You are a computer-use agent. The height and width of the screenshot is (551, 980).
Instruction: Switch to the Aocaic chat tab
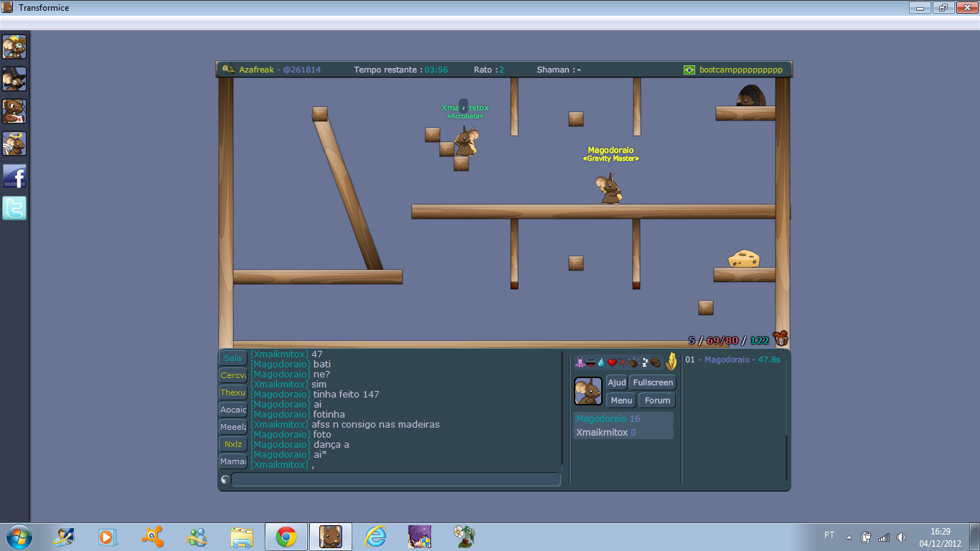tap(233, 410)
